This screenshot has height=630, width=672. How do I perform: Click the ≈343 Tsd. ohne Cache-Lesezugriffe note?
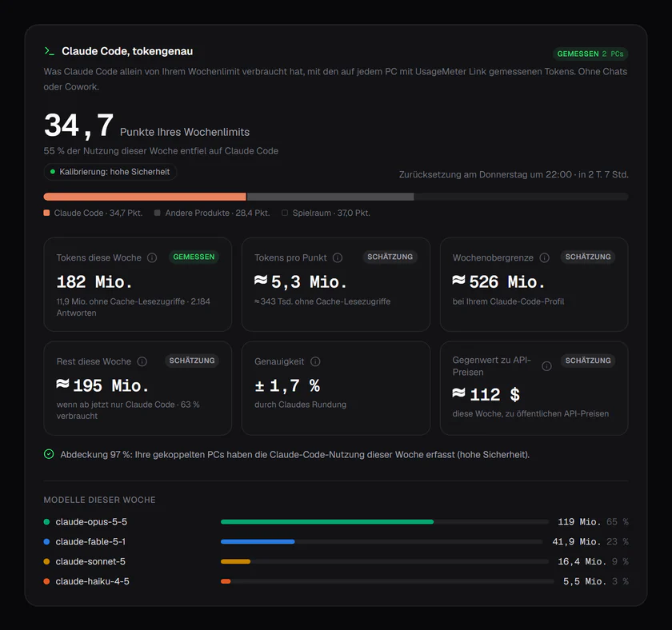pyautogui.click(x=322, y=301)
